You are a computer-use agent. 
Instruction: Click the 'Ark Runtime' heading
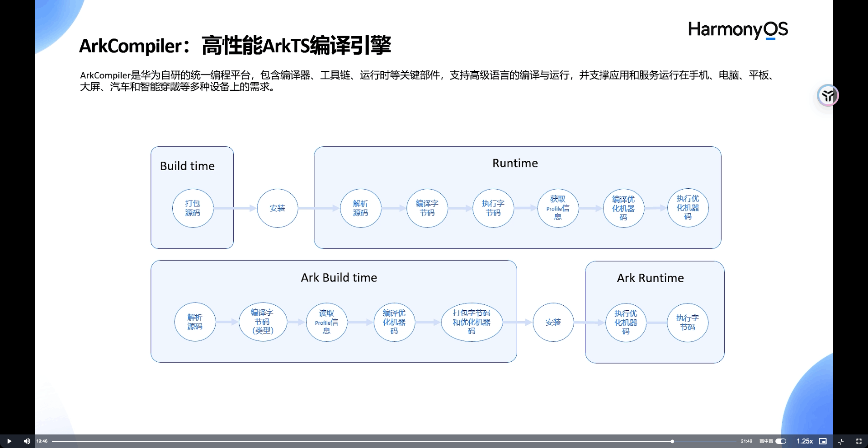click(650, 278)
